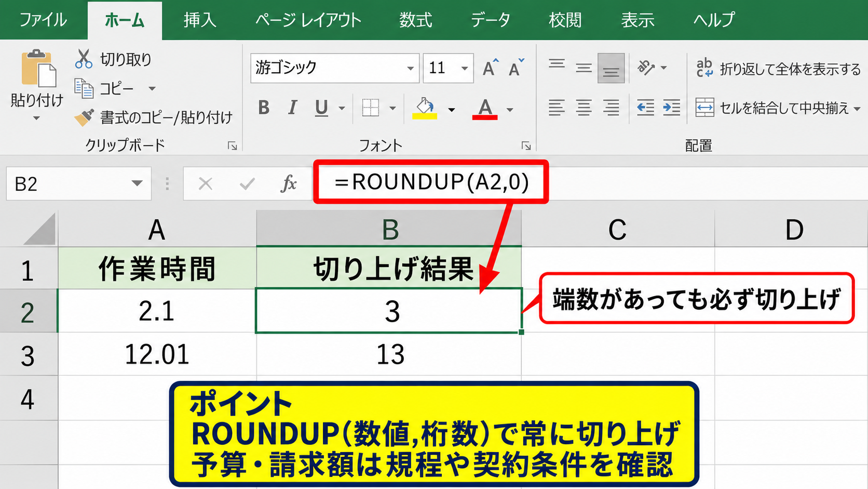Select the Format Painter brush icon

click(x=84, y=117)
